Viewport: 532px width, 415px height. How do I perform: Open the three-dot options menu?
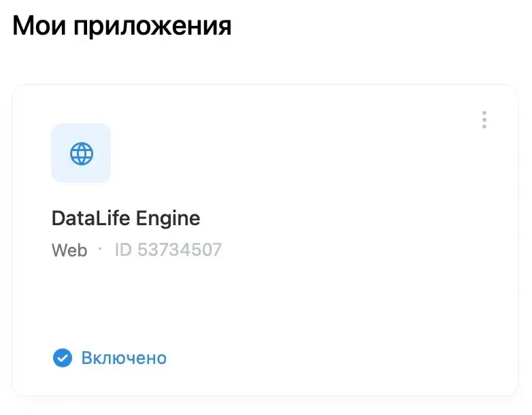[484, 120]
